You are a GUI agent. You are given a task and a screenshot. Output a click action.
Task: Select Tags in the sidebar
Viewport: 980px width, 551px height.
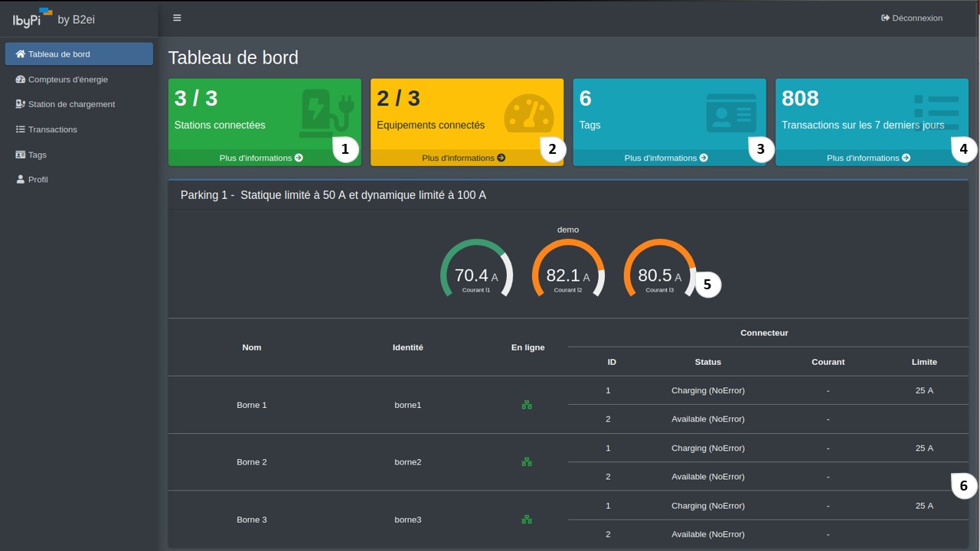79,155
